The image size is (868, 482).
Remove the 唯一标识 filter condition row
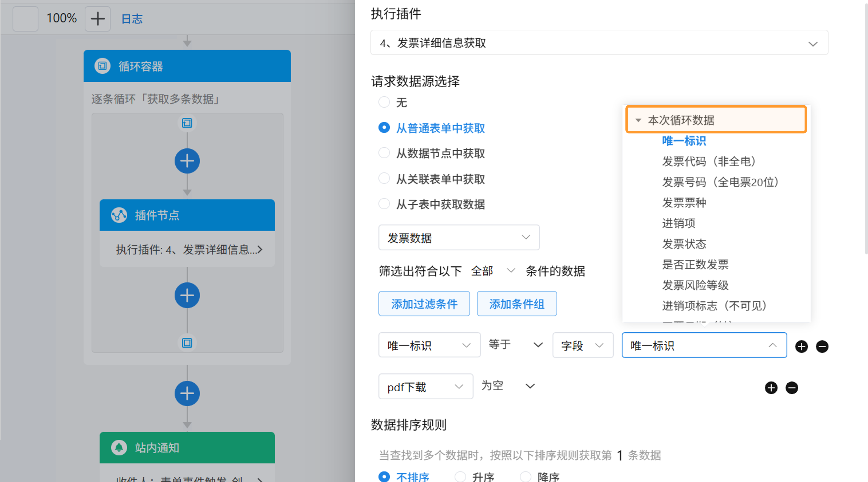pos(822,346)
